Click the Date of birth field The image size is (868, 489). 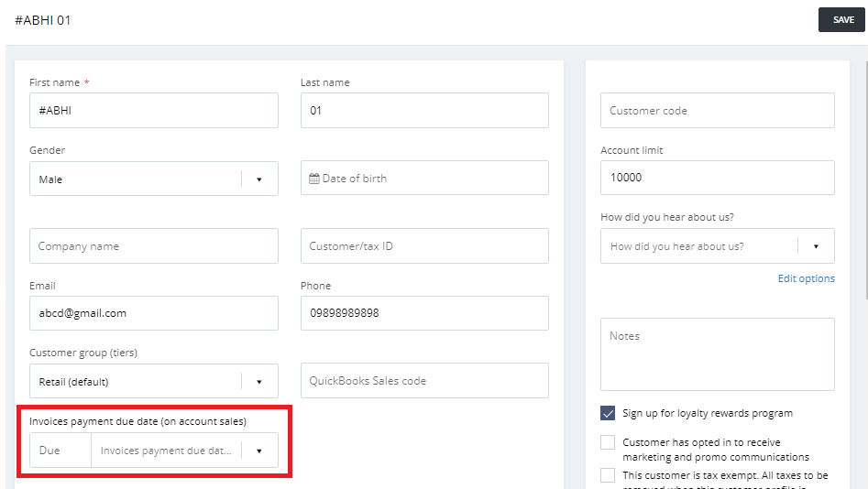click(424, 179)
